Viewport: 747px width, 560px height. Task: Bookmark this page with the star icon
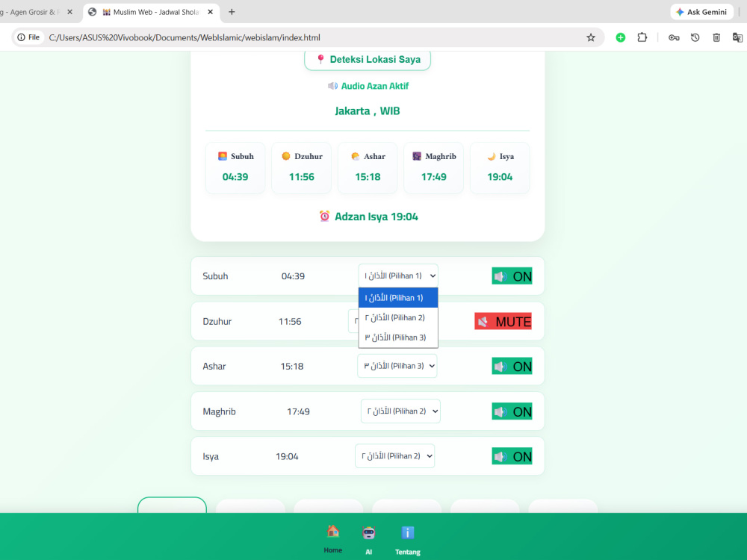(x=591, y=37)
